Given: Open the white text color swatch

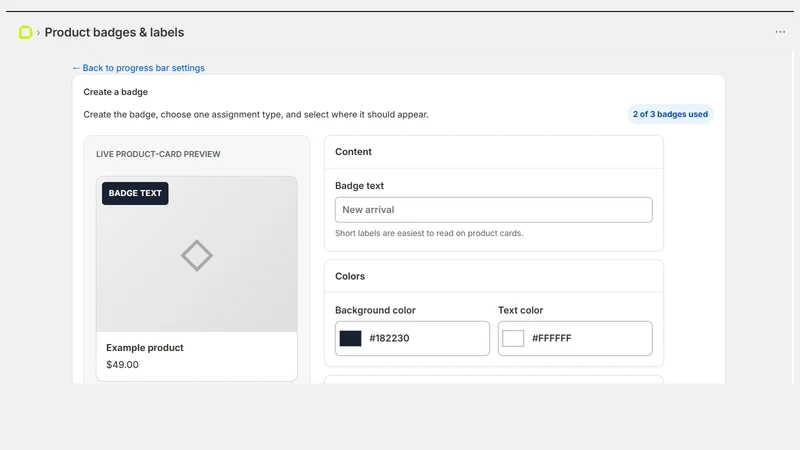Looking at the screenshot, I should click(513, 338).
